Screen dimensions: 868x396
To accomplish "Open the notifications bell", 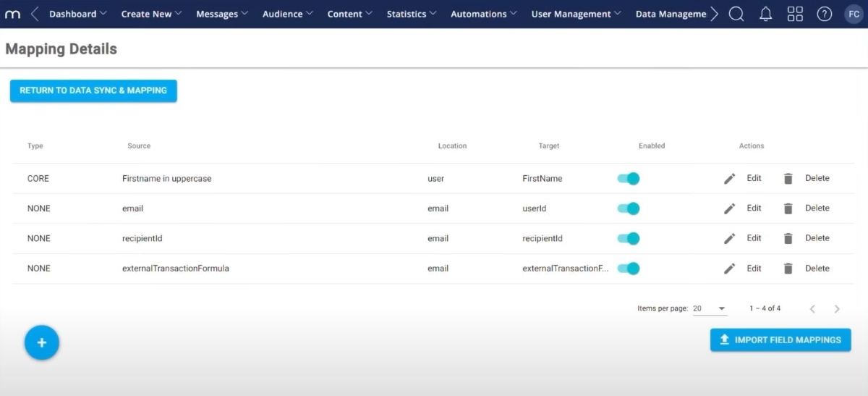I will pos(766,14).
